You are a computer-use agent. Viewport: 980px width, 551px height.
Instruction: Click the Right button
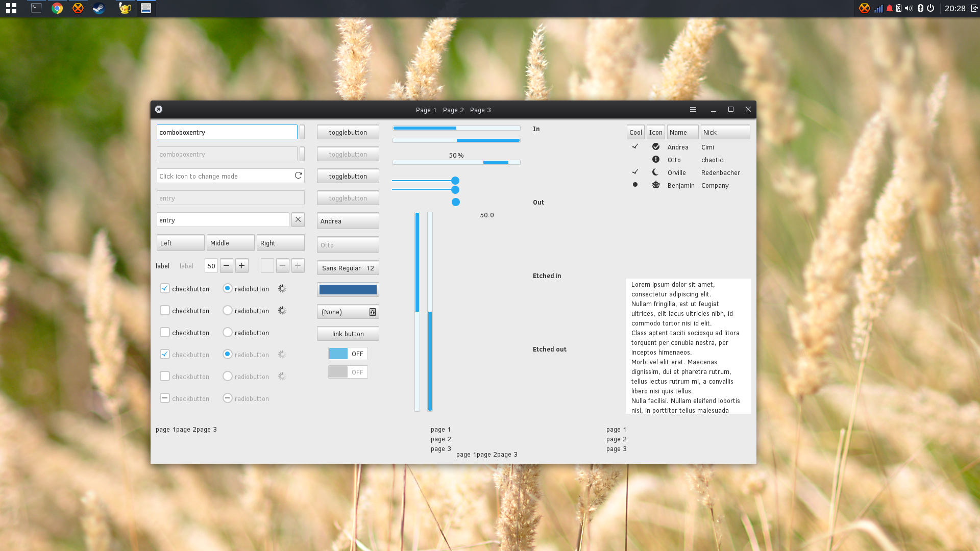pyautogui.click(x=281, y=243)
